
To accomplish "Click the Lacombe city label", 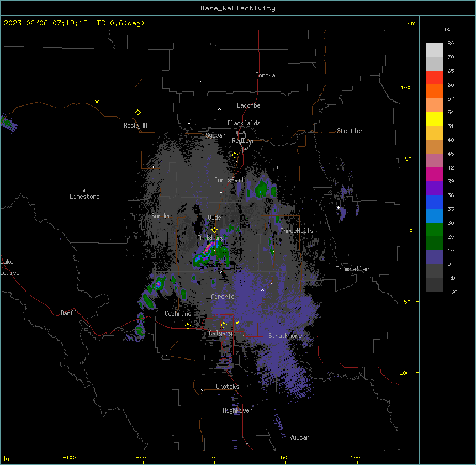I will [248, 105].
